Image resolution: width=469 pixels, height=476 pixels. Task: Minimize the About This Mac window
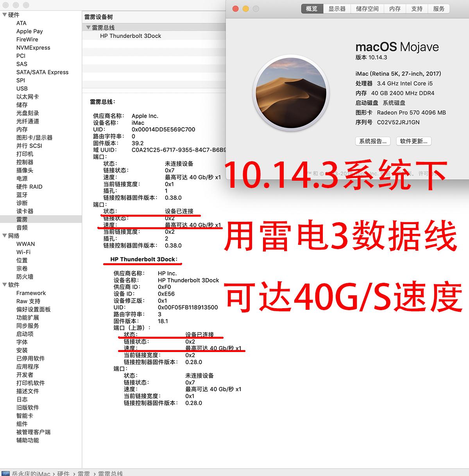click(246, 9)
